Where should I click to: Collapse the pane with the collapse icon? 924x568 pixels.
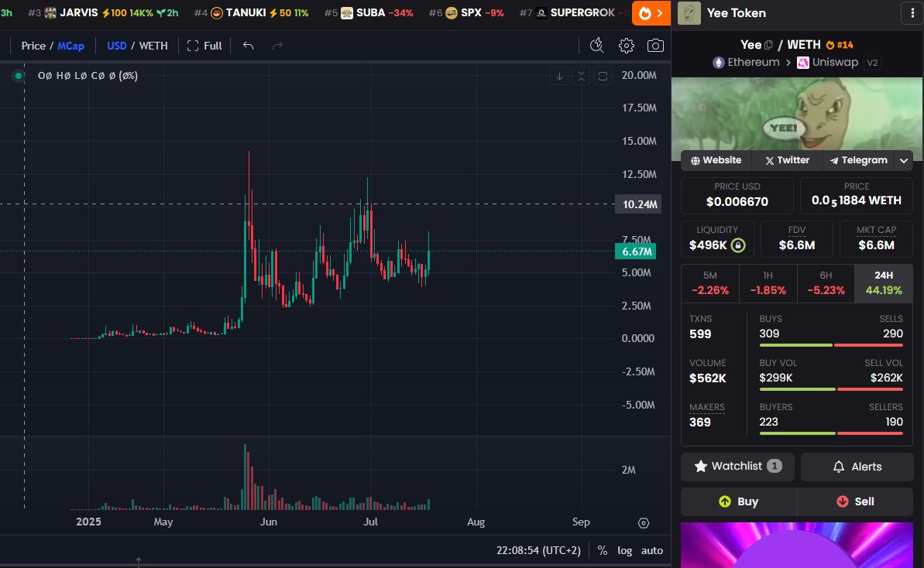[x=581, y=76]
